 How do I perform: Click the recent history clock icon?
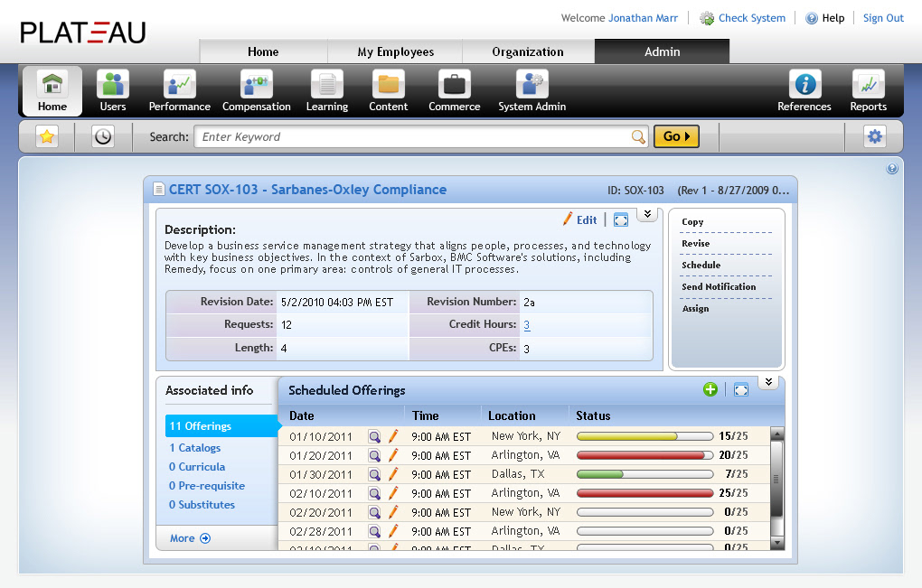pos(103,137)
